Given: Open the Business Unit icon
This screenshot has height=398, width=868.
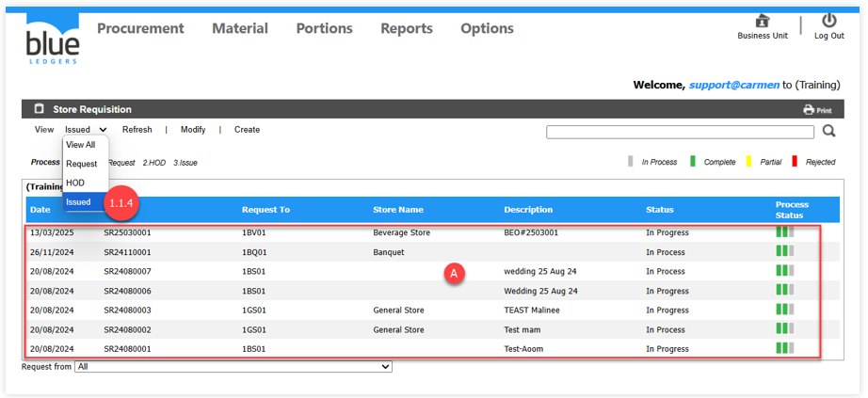Looking at the screenshot, I should tap(762, 22).
